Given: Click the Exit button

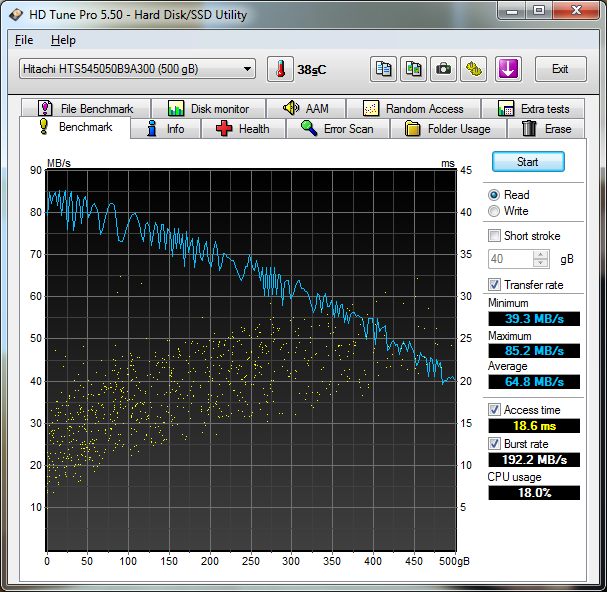Looking at the screenshot, I should click(560, 69).
